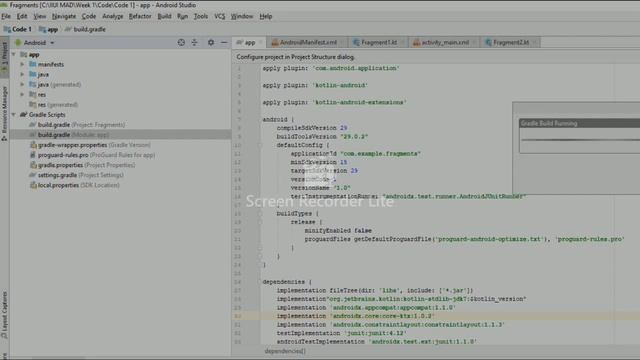
Task: Select gradle-wrapper.properties file
Action: (90, 145)
